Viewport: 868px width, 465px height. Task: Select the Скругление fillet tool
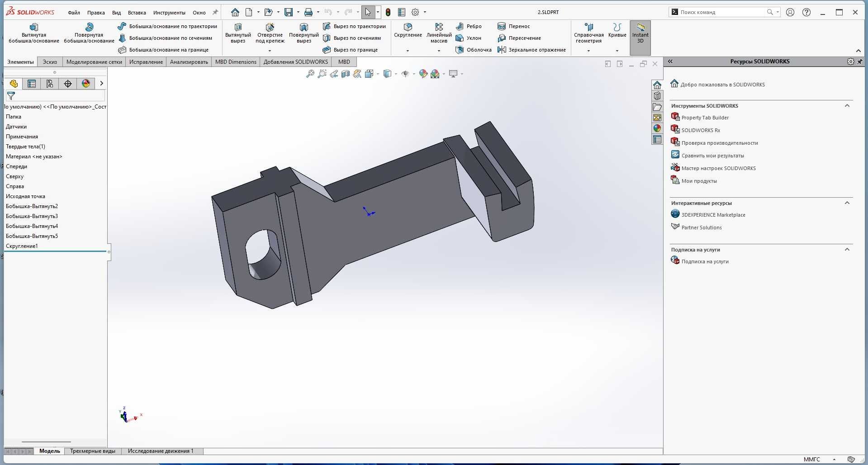coord(408,30)
